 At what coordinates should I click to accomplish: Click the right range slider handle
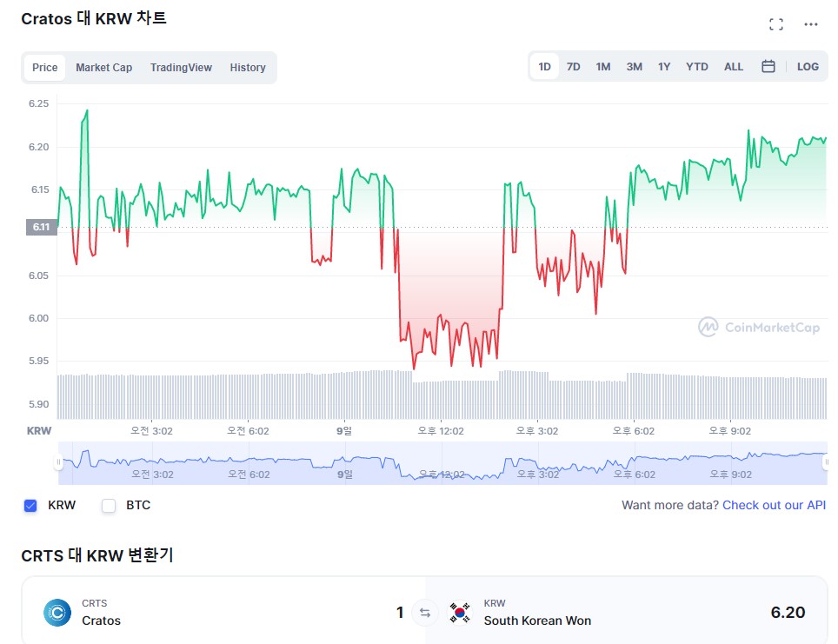click(826, 461)
